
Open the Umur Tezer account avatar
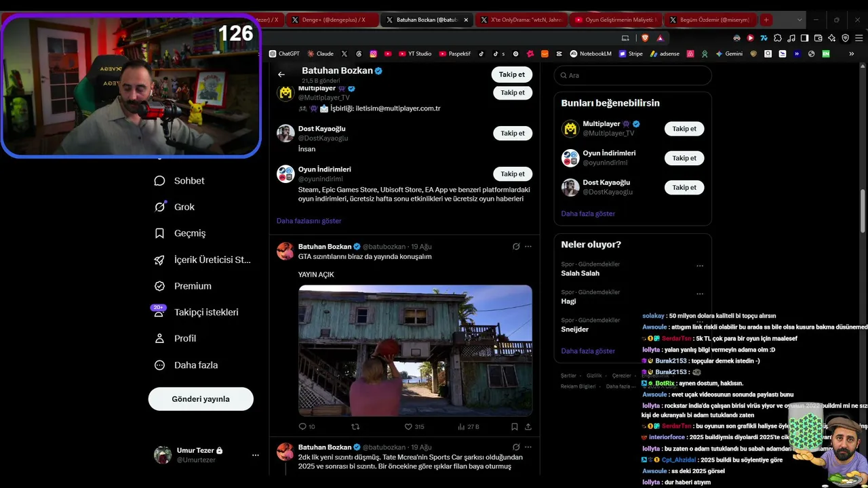point(163,455)
